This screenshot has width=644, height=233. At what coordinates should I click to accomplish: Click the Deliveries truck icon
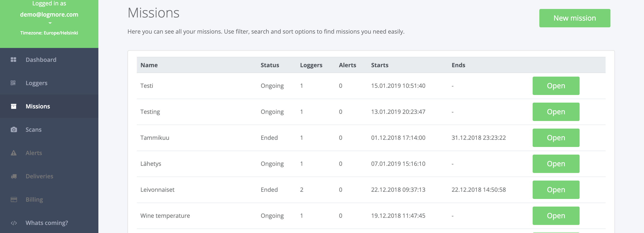[x=14, y=176]
